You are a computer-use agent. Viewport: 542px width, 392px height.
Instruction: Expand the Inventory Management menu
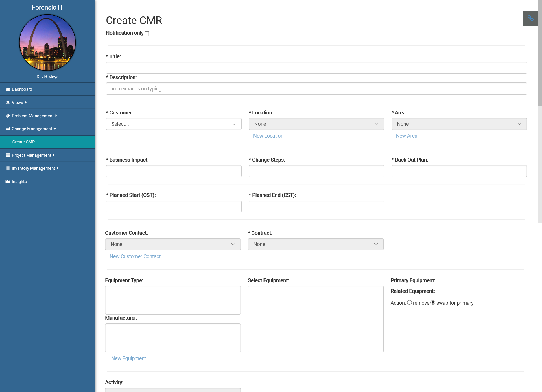pyautogui.click(x=33, y=168)
